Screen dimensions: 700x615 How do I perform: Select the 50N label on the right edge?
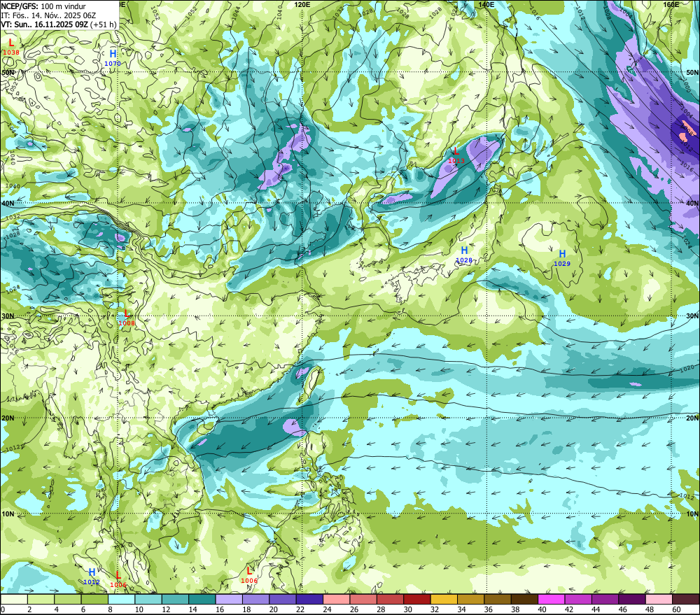[692, 72]
